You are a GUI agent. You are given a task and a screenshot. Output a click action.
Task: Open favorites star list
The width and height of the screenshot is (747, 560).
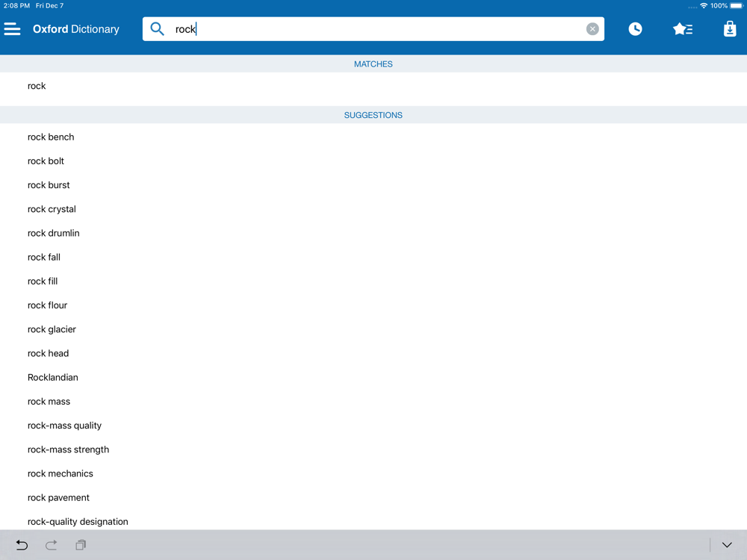coord(683,29)
